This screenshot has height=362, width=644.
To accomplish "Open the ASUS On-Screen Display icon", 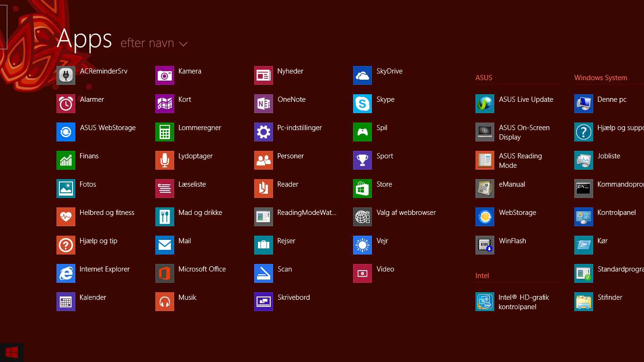I will click(485, 132).
